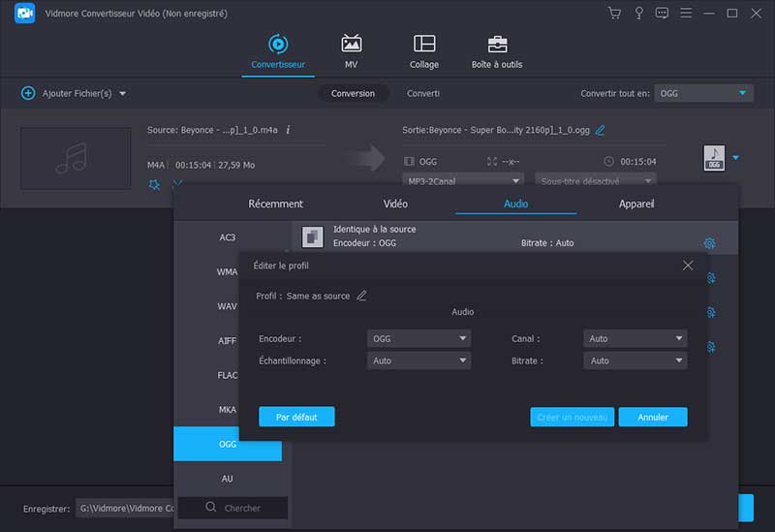Open the Bitrate dropdown
Image resolution: width=775 pixels, height=532 pixels.
click(635, 360)
